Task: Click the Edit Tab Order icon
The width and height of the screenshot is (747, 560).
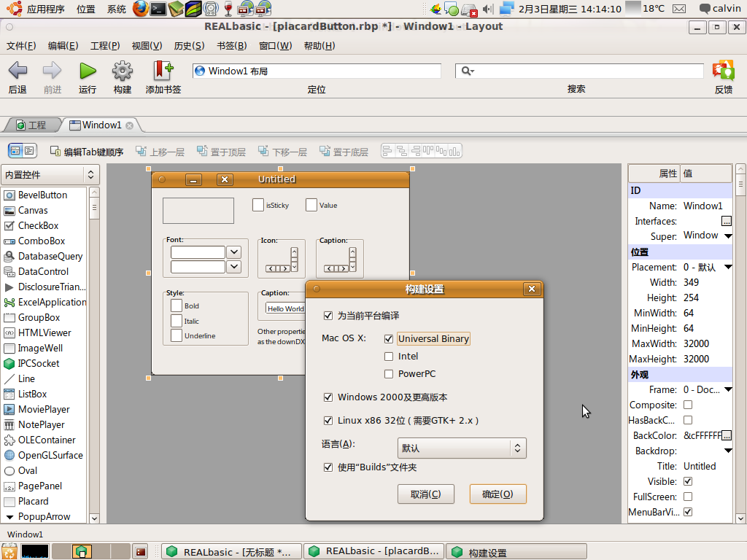Action: coord(55,151)
